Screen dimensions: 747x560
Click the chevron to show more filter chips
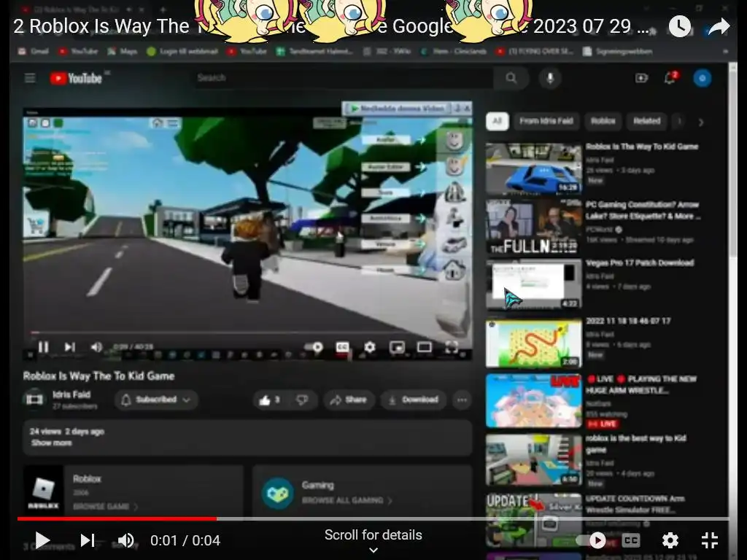701,122
